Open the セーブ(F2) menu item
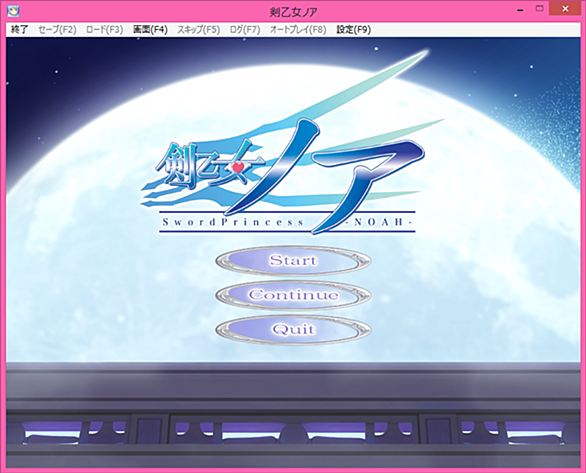586x473 pixels. point(57,30)
